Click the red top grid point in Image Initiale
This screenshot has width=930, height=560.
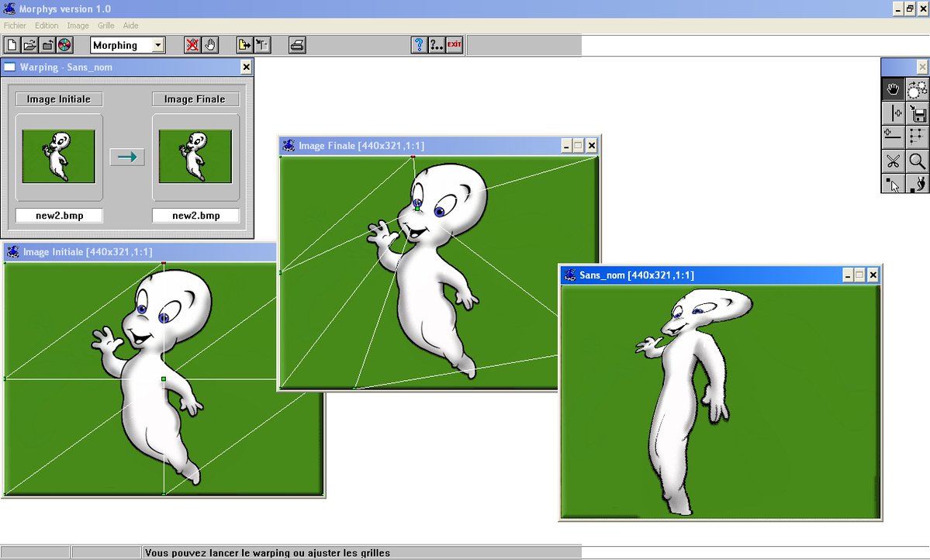tap(164, 262)
